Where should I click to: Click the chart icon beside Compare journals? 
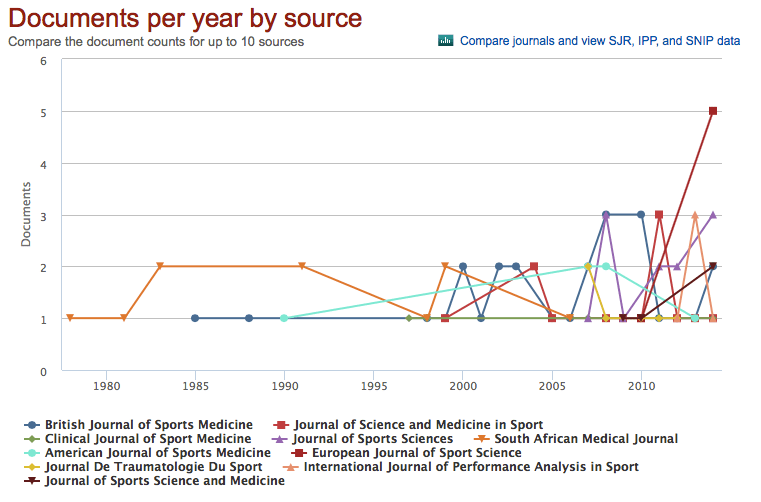446,41
